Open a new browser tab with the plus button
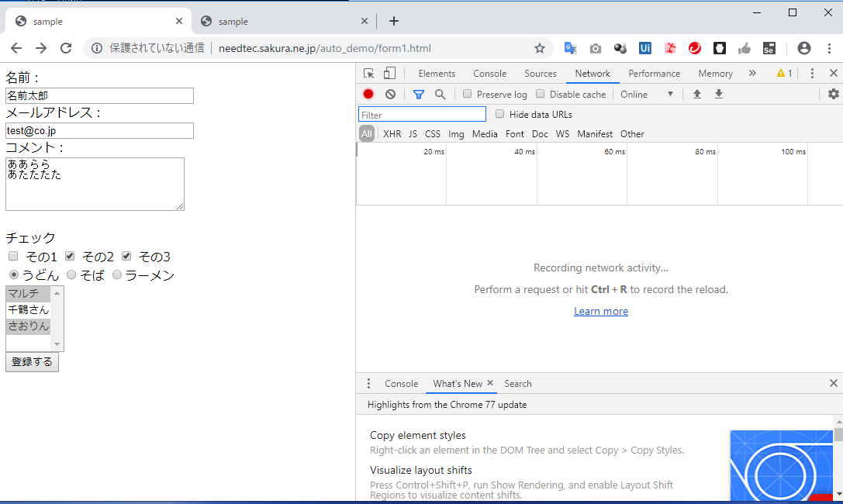Viewport: 843px width, 504px height. [x=393, y=21]
